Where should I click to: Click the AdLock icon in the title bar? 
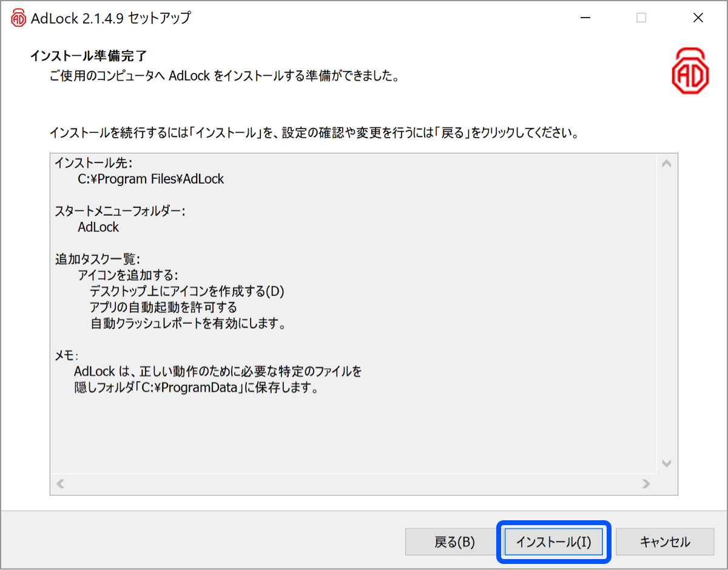coord(19,18)
